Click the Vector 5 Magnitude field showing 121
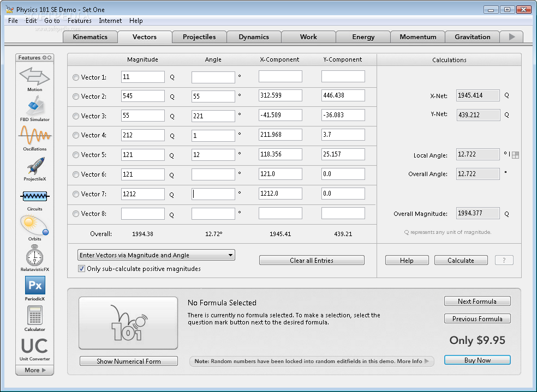Screen dimensions: 537x392 [143, 155]
